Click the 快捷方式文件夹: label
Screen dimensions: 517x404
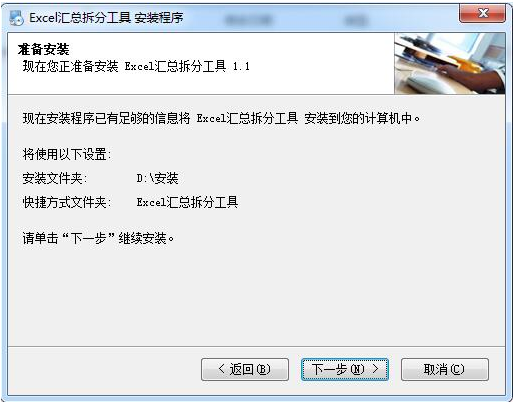[67, 202]
